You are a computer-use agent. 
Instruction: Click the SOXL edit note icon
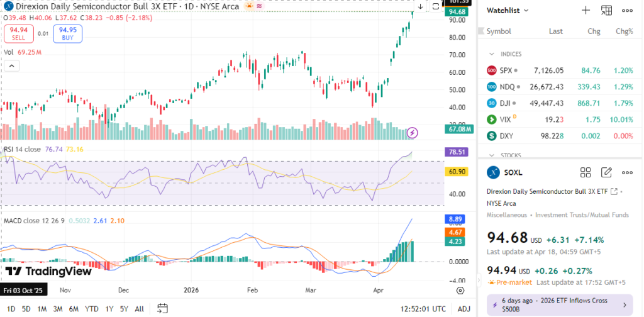click(x=606, y=172)
